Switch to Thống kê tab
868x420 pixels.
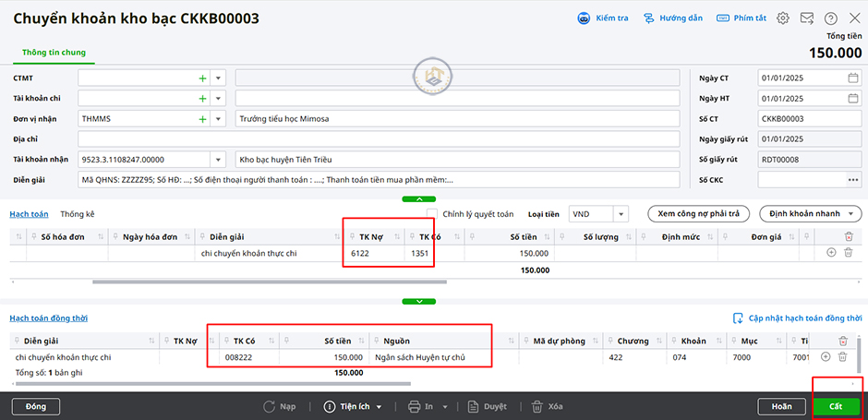tap(77, 214)
